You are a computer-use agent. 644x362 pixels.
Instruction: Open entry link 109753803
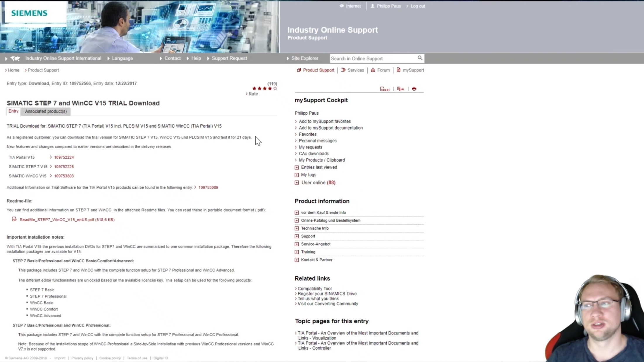coord(64,176)
